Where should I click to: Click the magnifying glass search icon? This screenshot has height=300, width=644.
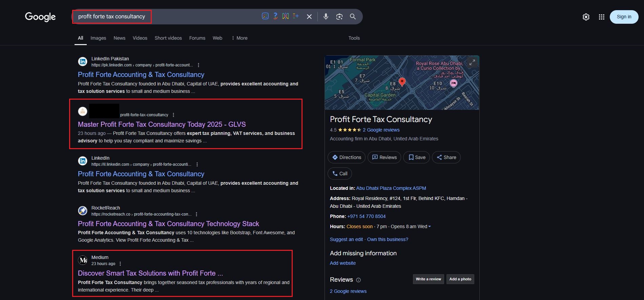pos(353,17)
